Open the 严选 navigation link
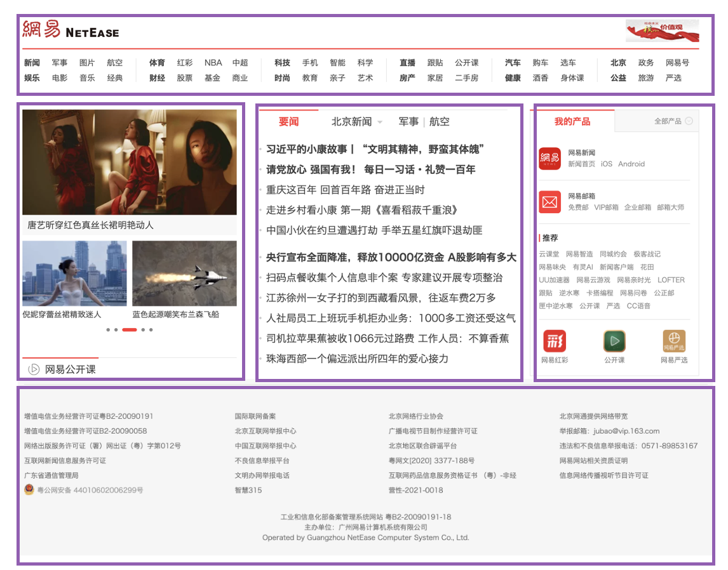This screenshot has height=570, width=728. (x=673, y=78)
